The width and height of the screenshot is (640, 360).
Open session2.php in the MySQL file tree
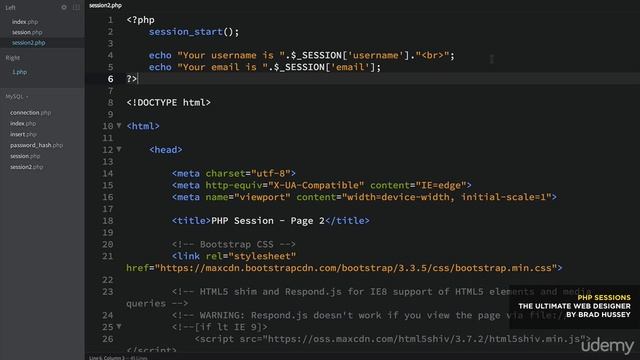[x=27, y=167]
